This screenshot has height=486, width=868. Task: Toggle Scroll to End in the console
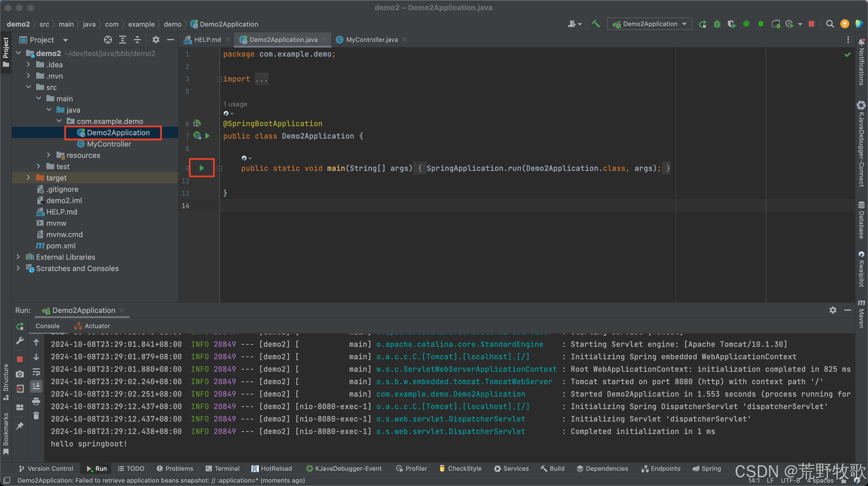coord(36,386)
